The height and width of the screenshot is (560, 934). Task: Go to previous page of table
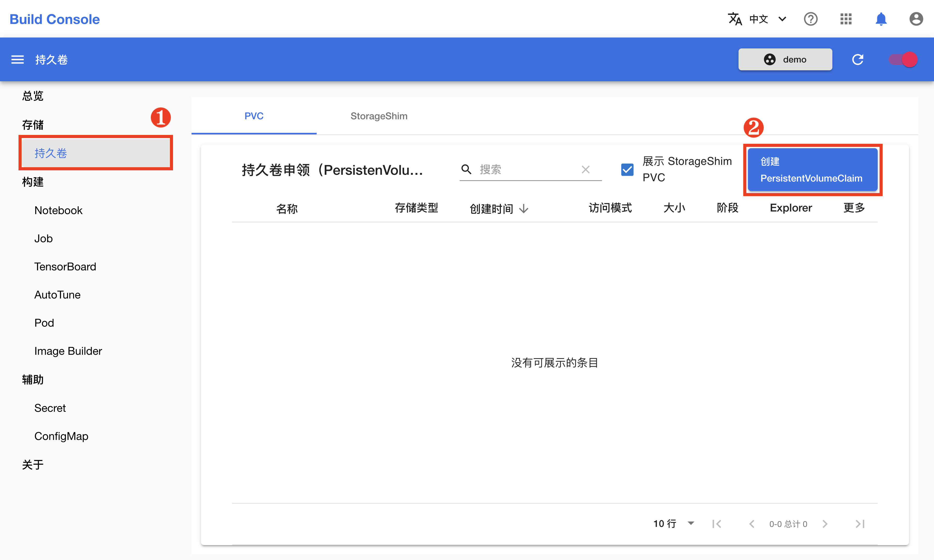[752, 524]
